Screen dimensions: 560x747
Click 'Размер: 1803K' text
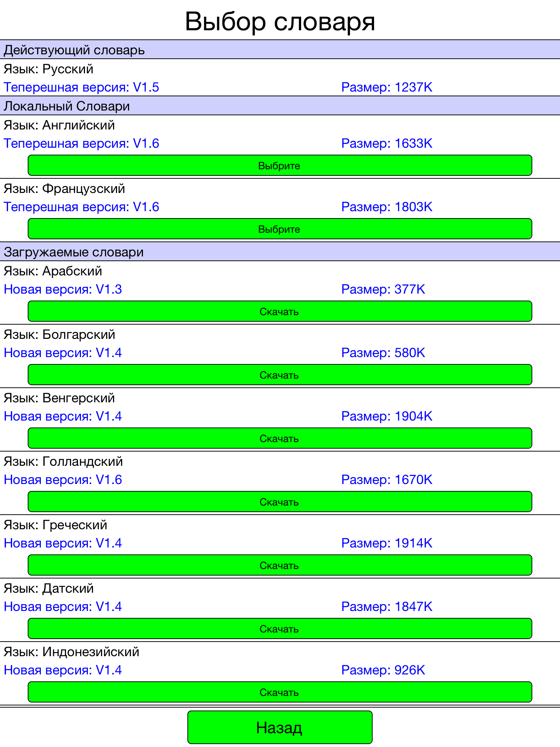387,207
